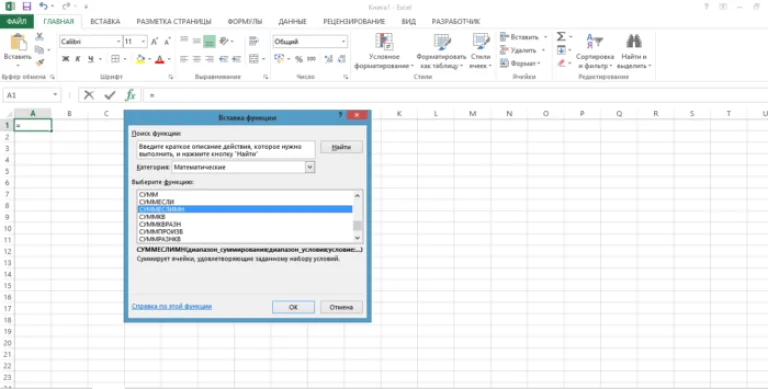
Task: Switch to the ДАННЫЕ tab
Action: [292, 22]
